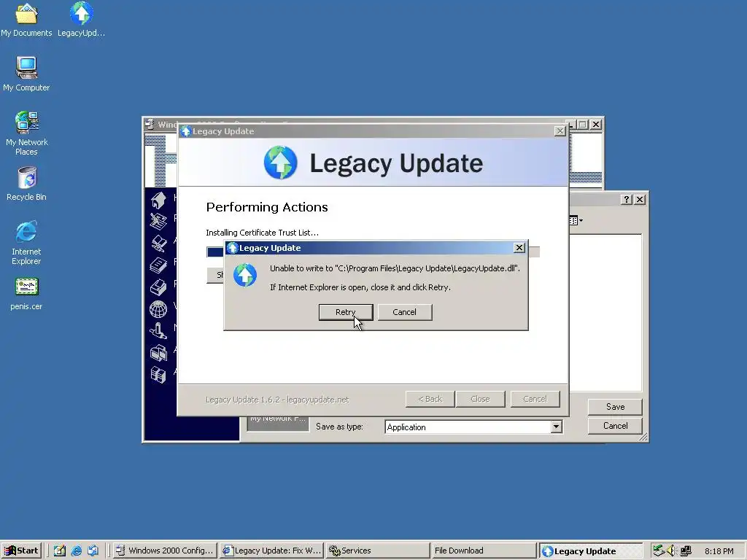The image size is (747, 560).
Task: Click the first green system tray icon
Action: [x=659, y=551]
